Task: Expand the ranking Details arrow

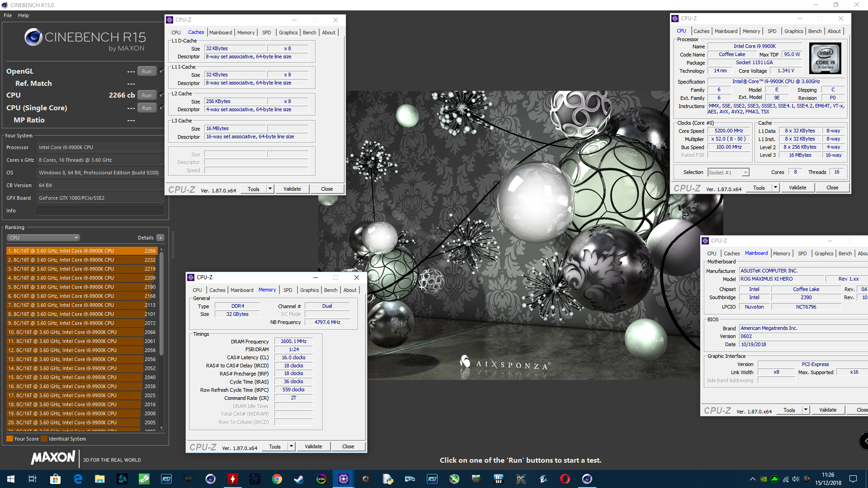Action: pyautogui.click(x=160, y=238)
